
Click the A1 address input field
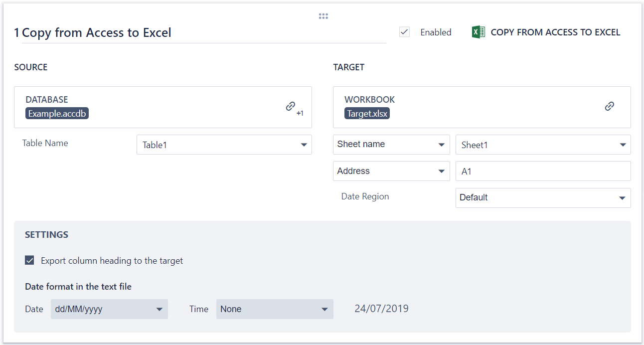[x=543, y=172]
